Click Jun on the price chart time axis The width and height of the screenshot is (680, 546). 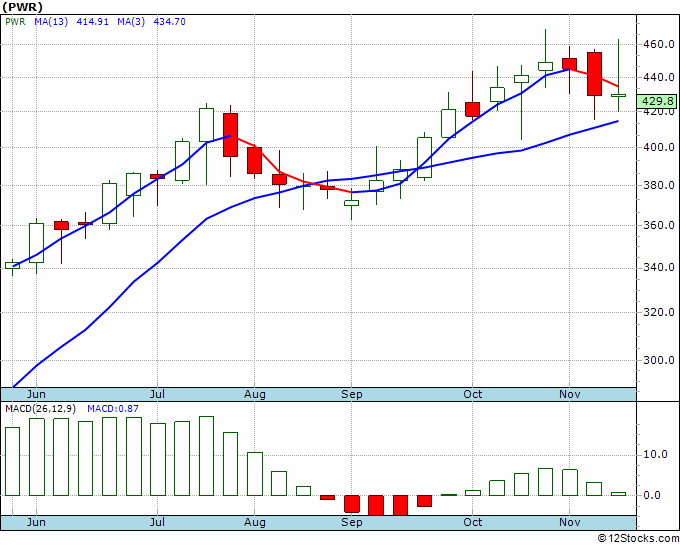(x=36, y=395)
